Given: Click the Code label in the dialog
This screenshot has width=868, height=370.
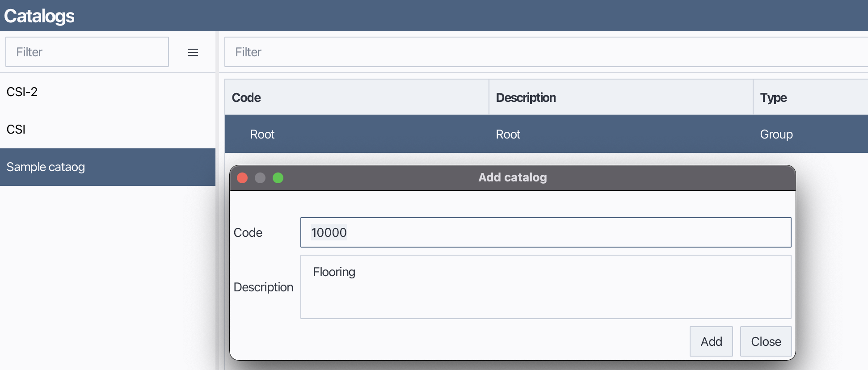Looking at the screenshot, I should point(248,232).
